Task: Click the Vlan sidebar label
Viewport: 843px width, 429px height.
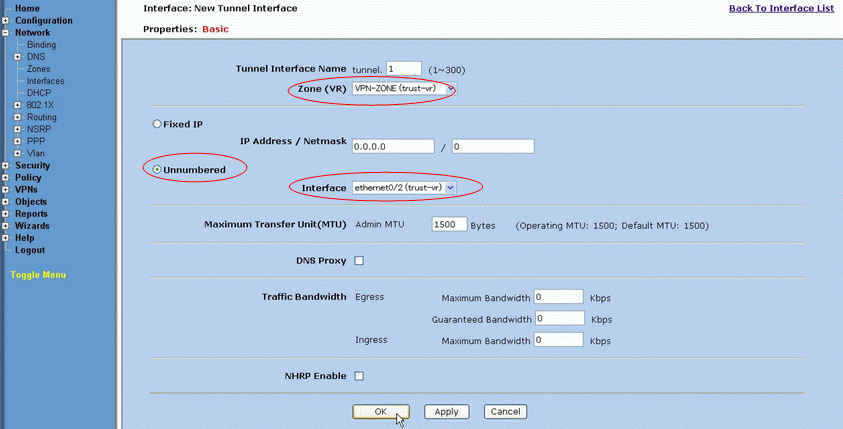Action: pos(35,153)
